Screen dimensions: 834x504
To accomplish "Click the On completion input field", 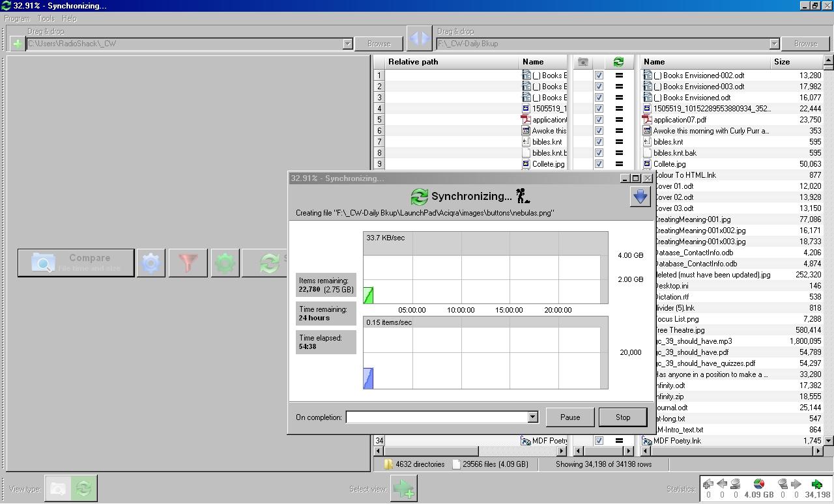I will click(x=437, y=417).
